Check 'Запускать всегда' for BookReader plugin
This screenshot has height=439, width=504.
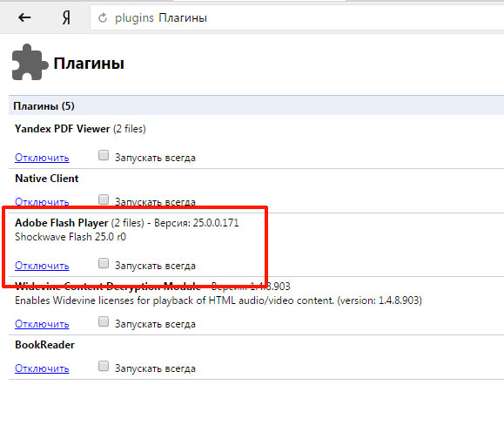(x=104, y=366)
